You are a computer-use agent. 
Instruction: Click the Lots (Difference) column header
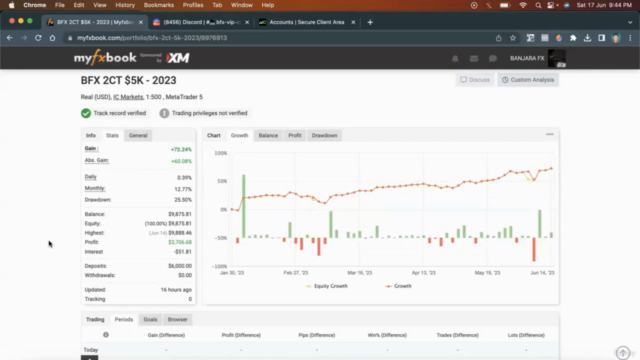point(526,335)
